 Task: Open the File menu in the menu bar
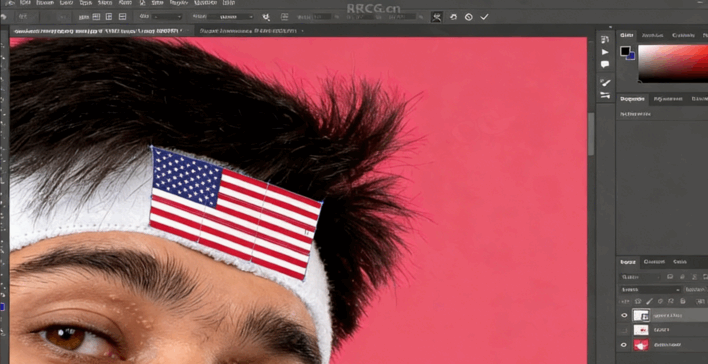pyautogui.click(x=10, y=3)
